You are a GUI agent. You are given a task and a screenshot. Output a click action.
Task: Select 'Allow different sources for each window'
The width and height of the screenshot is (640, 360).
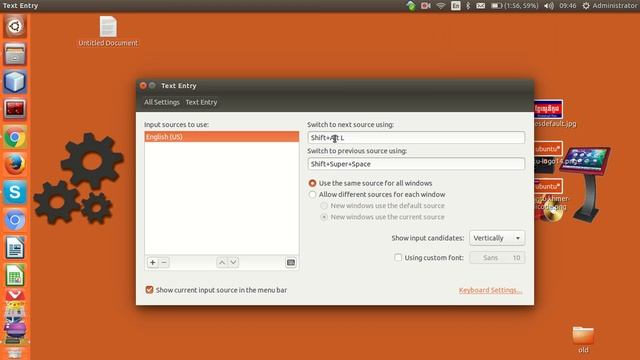tap(378, 195)
